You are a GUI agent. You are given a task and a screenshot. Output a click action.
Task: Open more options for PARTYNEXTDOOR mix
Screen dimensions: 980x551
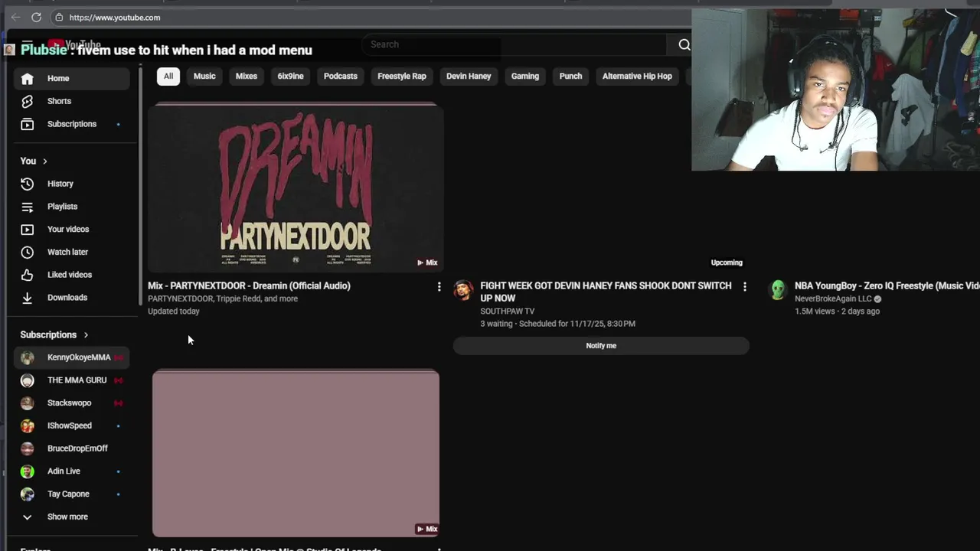[439, 286]
